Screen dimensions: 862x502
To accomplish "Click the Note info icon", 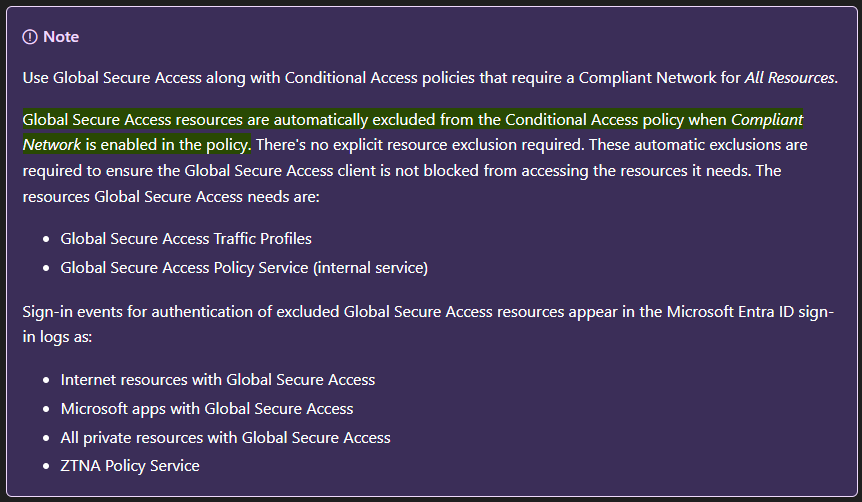I will tap(30, 37).
